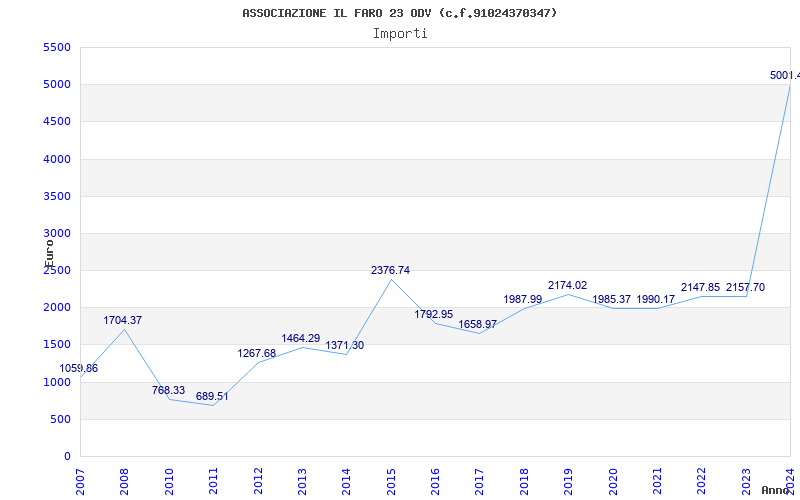Click the 1704.37 data label
This screenshot has width=800, height=500.
(x=122, y=320)
